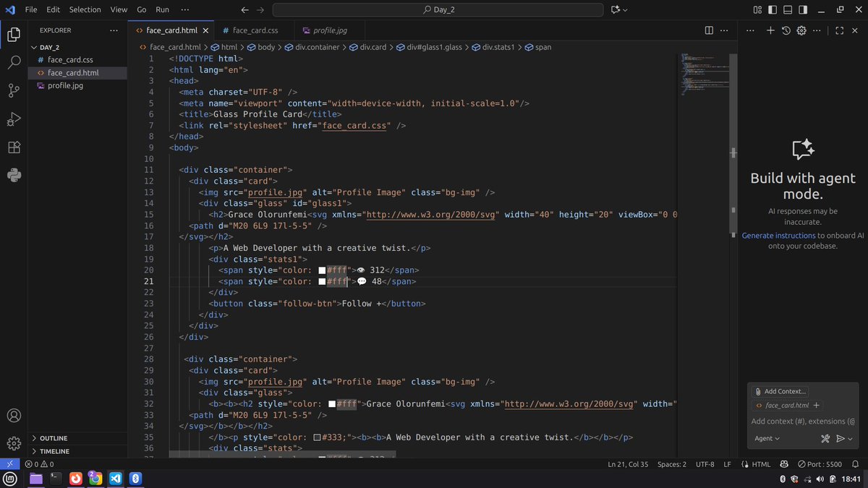868x488 pixels.
Task: Click the Add Context button
Action: click(x=780, y=391)
